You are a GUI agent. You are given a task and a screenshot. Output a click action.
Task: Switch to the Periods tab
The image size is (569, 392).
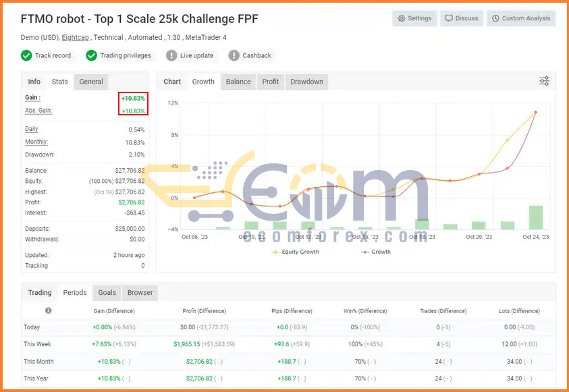point(75,293)
